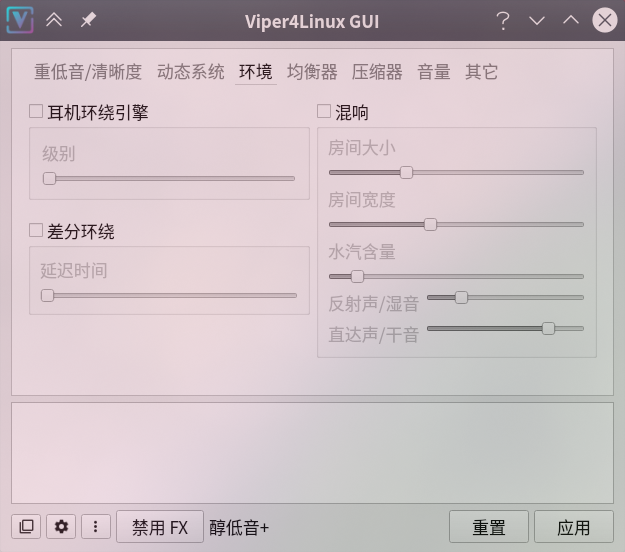Enable the 耳机环绕引擎 checkbox
This screenshot has width=625, height=552.
36,111
